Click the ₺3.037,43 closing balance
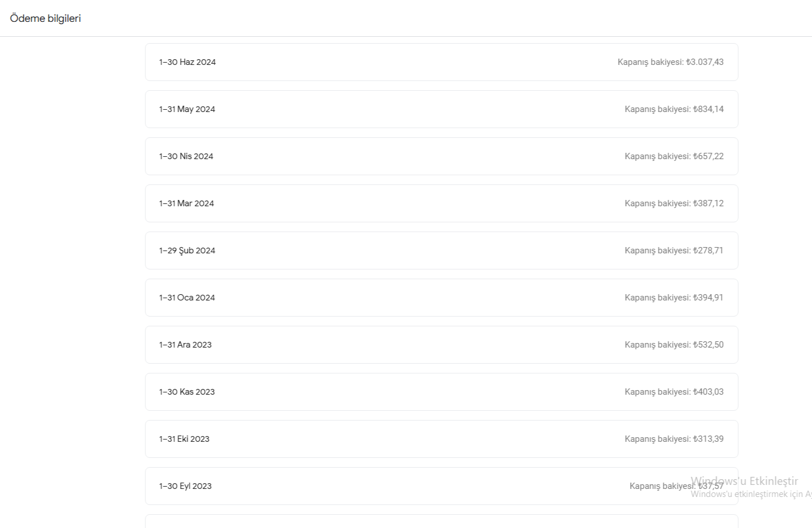812x528 pixels. click(x=671, y=62)
